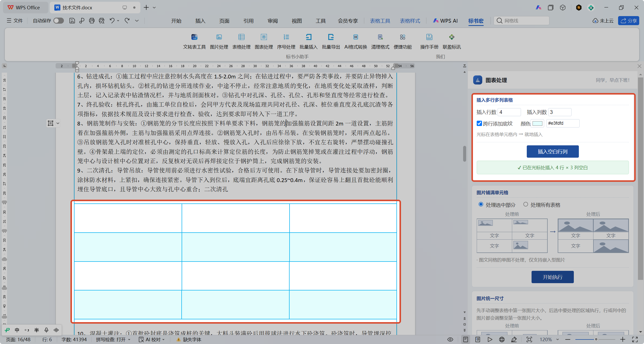Expand the 拼写检查 dropdown
Screen dimensions: 644x344
129,339
